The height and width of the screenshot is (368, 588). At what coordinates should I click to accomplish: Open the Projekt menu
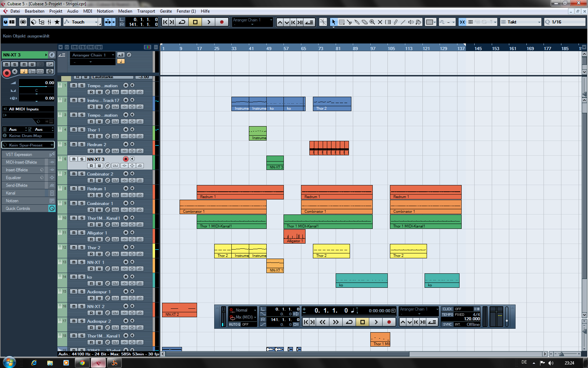(x=56, y=11)
